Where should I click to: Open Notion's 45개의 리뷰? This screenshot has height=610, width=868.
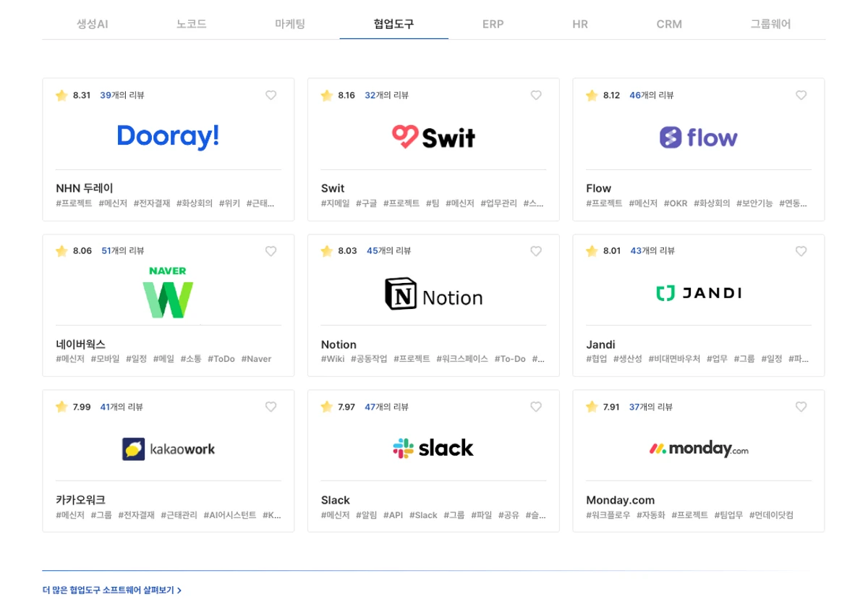coord(388,251)
